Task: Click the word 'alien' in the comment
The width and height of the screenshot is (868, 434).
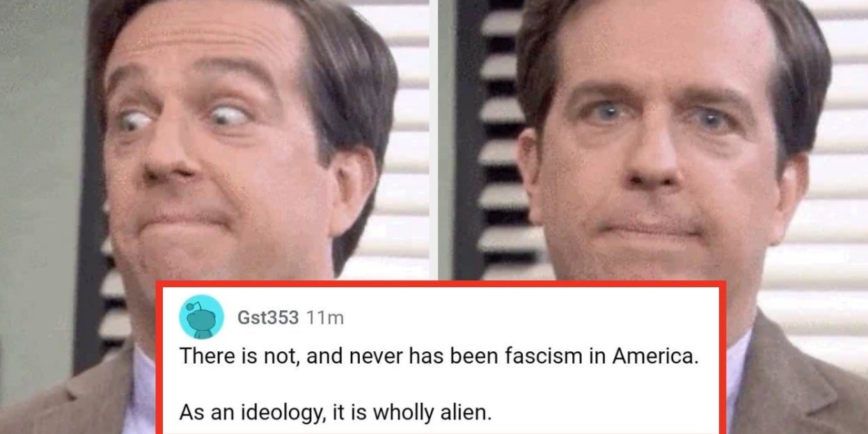Action: coord(468,412)
